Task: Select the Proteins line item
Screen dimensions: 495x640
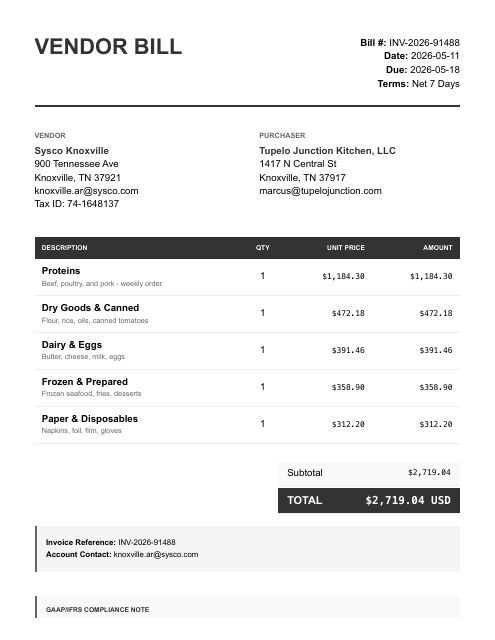Action: click(247, 277)
